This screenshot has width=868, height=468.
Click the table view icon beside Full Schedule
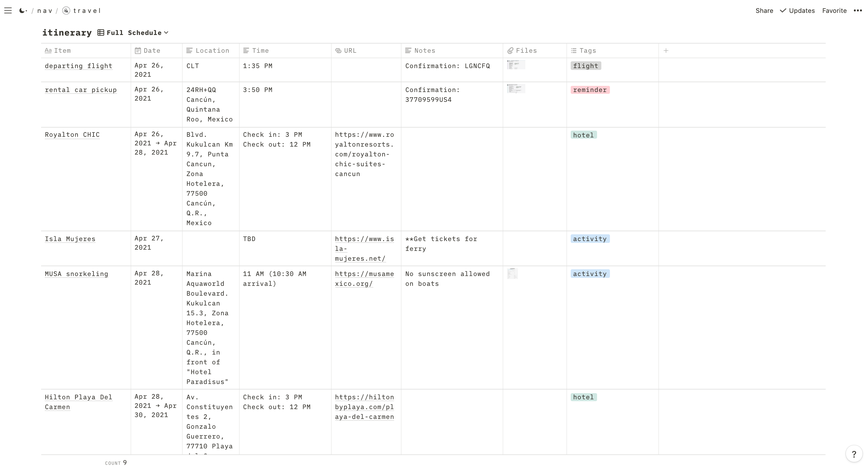(x=101, y=33)
